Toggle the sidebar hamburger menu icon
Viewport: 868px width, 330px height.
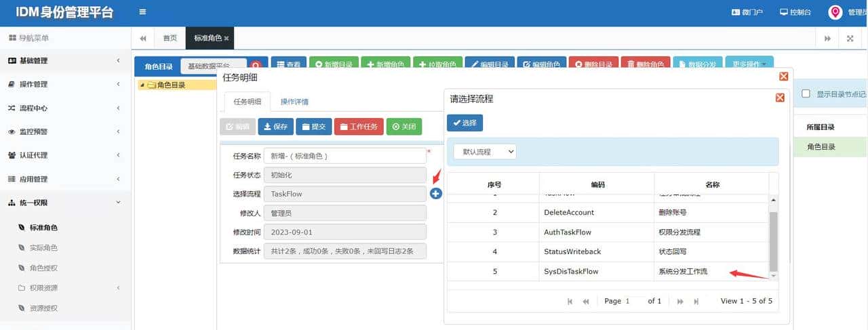[x=142, y=12]
